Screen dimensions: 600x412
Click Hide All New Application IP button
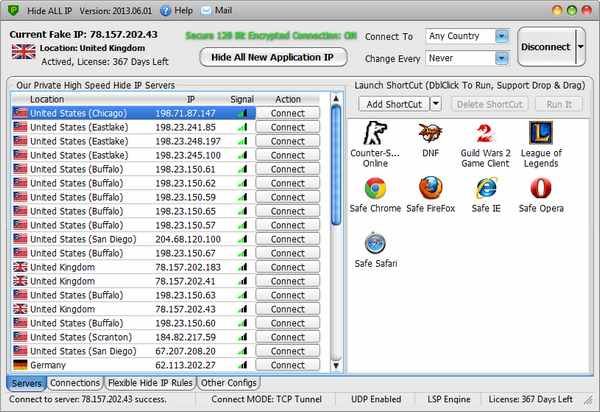(x=273, y=57)
